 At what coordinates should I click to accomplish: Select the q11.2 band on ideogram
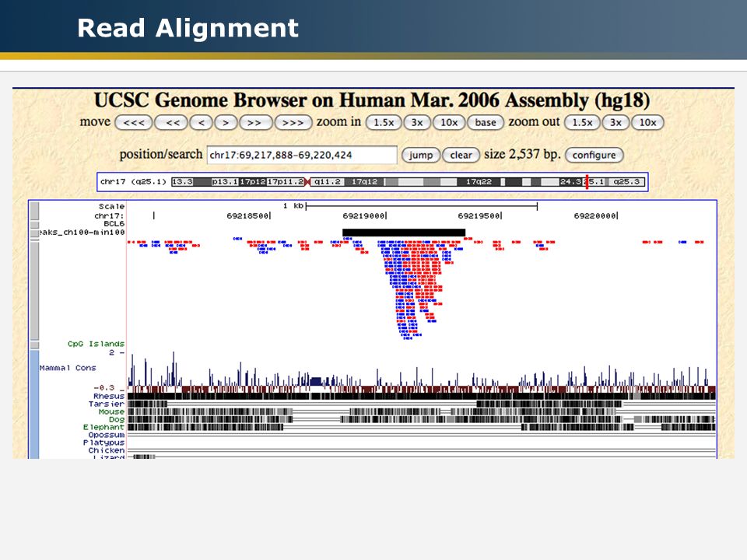(328, 182)
